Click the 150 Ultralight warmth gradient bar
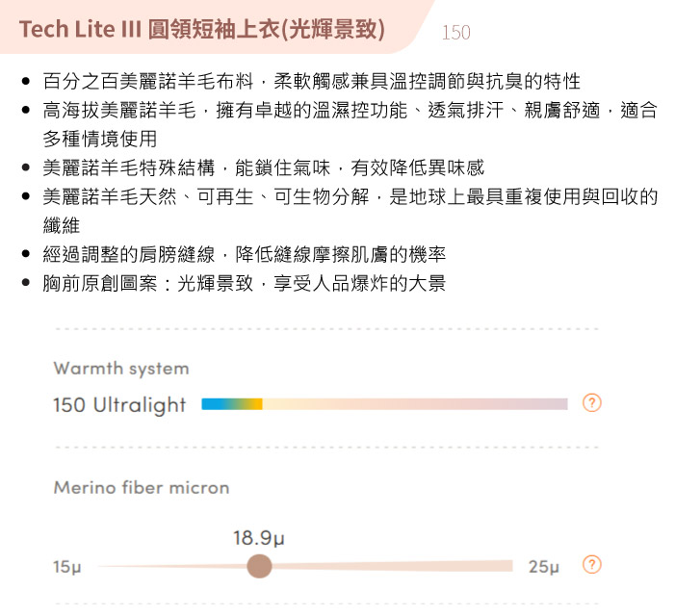This screenshot has width=675, height=616. tap(384, 404)
